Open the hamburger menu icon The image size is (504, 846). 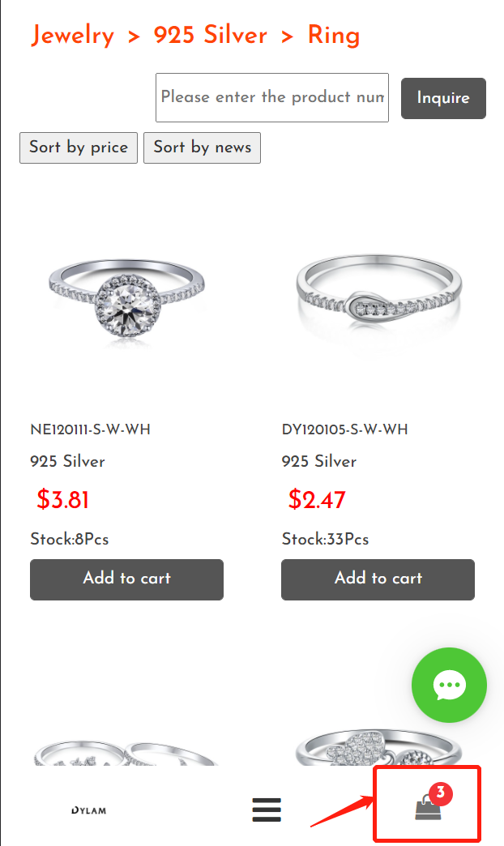267,810
